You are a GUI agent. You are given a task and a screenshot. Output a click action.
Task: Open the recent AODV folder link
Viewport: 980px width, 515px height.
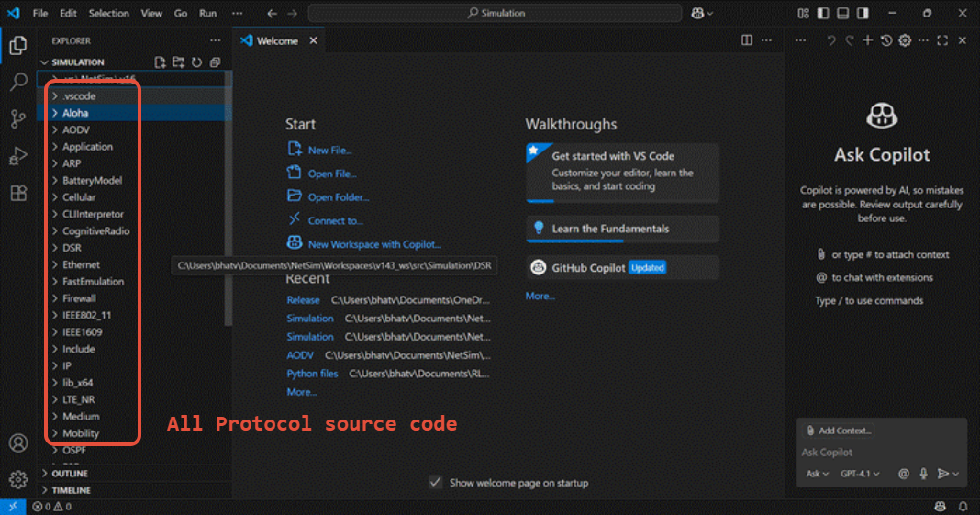point(300,355)
